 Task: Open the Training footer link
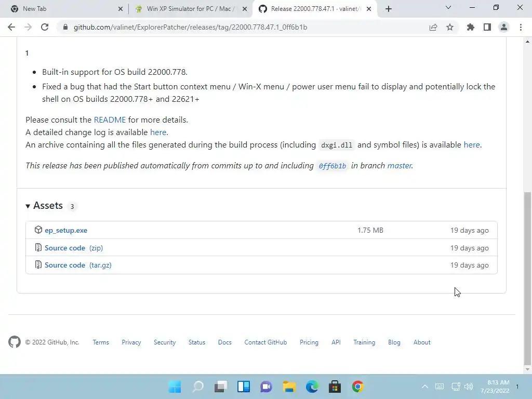(364, 342)
